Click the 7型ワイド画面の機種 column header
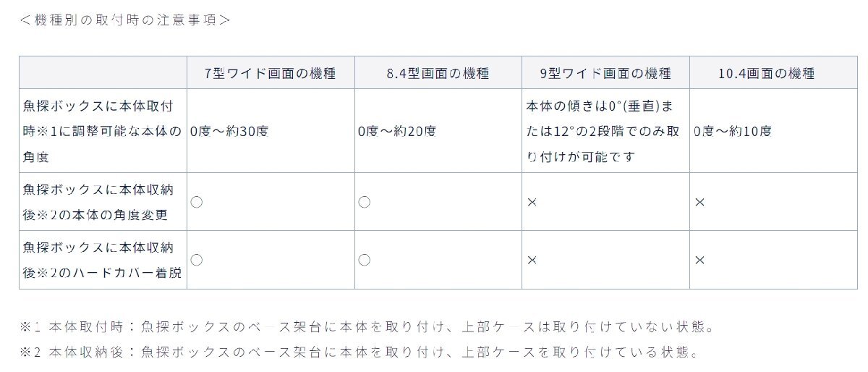868x372 pixels. [x=271, y=73]
